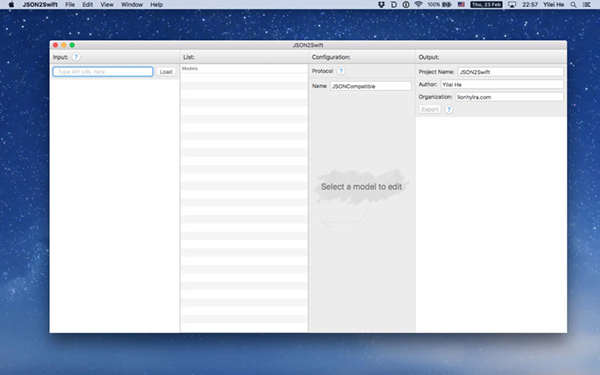Focus the API URL input field
Image resolution: width=600 pixels, height=375 pixels.
point(103,72)
